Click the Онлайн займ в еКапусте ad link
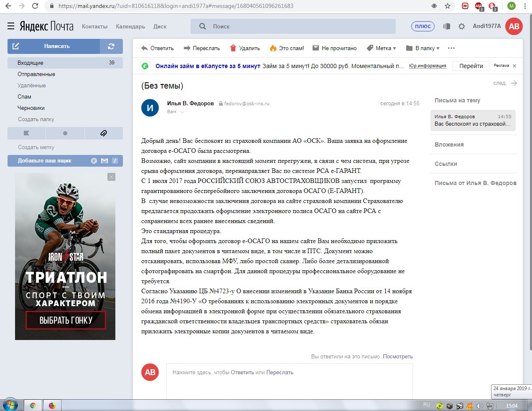Image resolution: width=532 pixels, height=411 pixels. click(x=208, y=66)
